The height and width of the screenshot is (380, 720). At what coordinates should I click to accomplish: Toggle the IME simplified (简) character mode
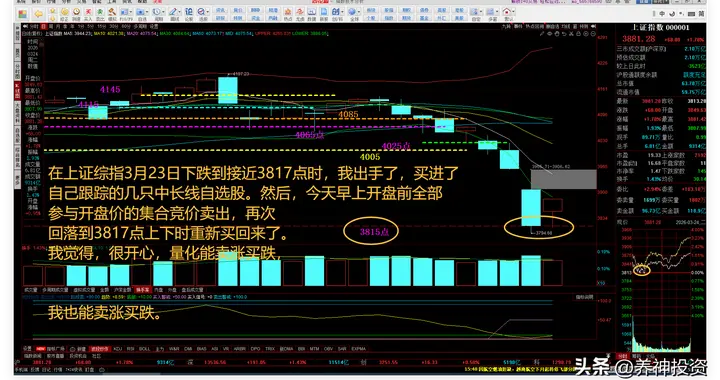702,14
